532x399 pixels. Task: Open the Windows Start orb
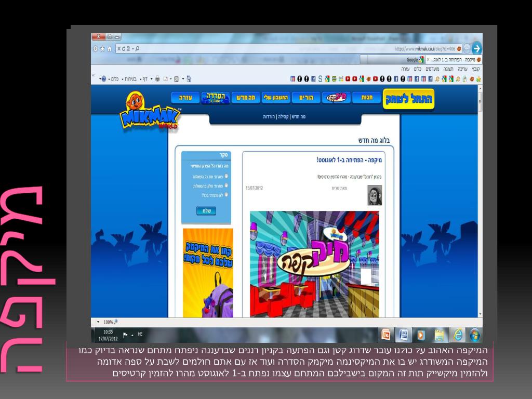(475, 335)
